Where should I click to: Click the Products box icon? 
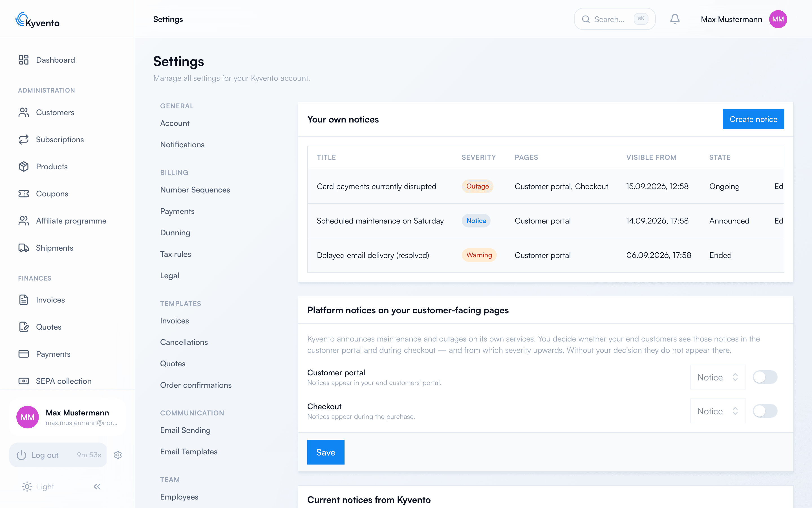(23, 167)
